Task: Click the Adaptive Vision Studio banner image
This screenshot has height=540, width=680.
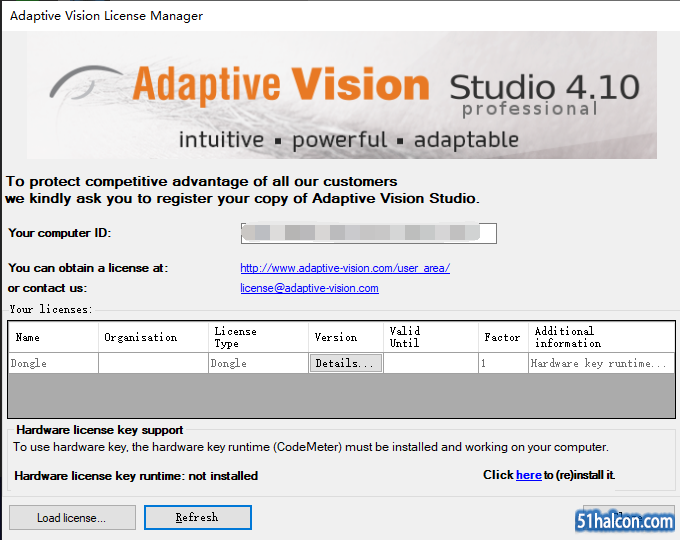Action: [340, 95]
